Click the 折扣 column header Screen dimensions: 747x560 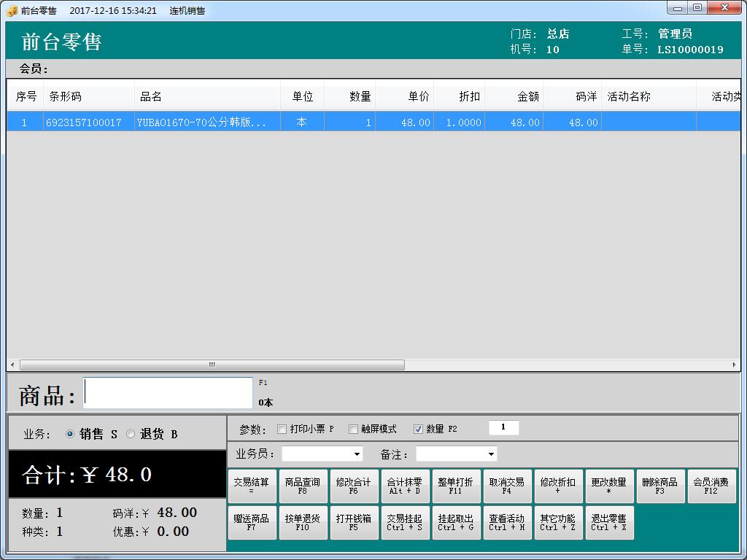click(x=460, y=96)
